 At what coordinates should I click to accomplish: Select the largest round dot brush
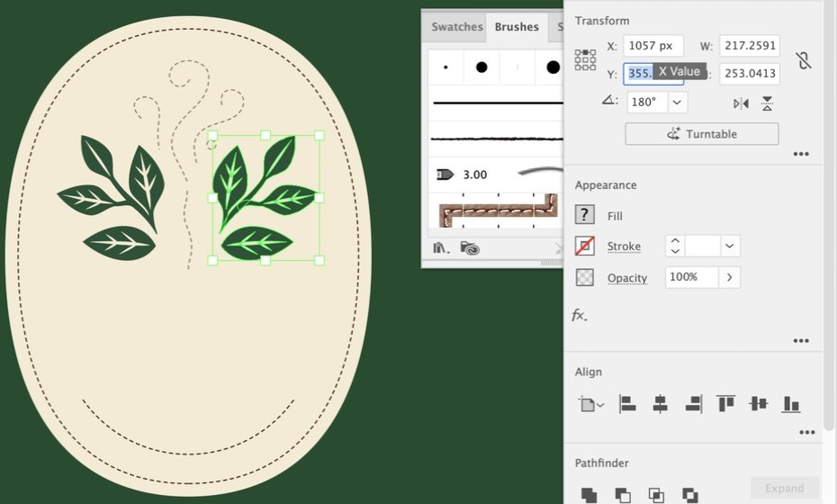(x=553, y=67)
